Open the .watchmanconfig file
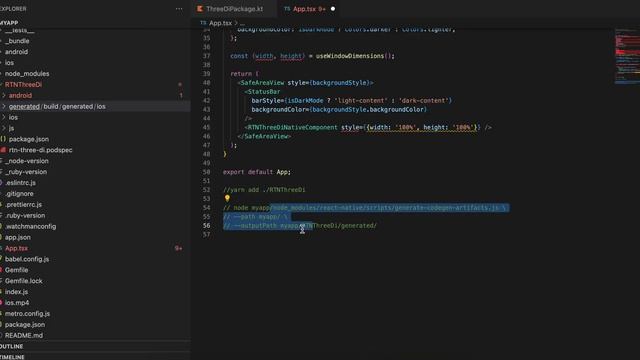This screenshot has width=640, height=360. click(31, 226)
